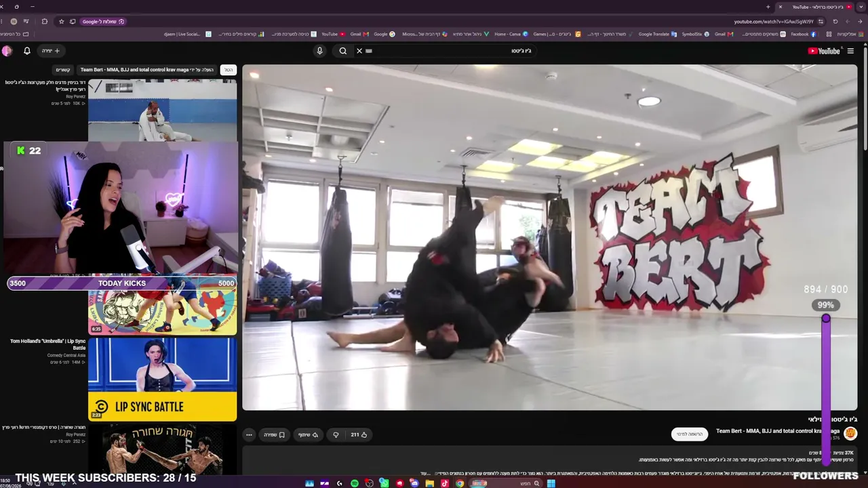Open the three-dot more actions menu
Viewport: 868px width, 488px height.
point(249,434)
